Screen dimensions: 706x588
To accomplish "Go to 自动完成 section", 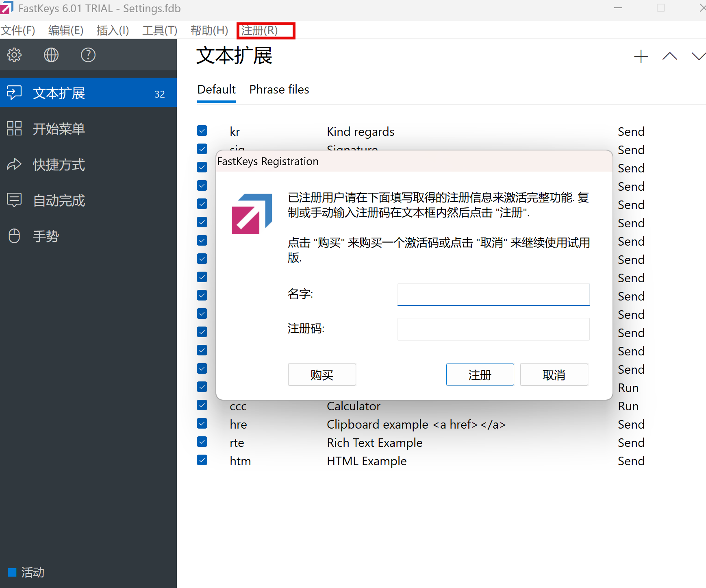I will point(59,200).
